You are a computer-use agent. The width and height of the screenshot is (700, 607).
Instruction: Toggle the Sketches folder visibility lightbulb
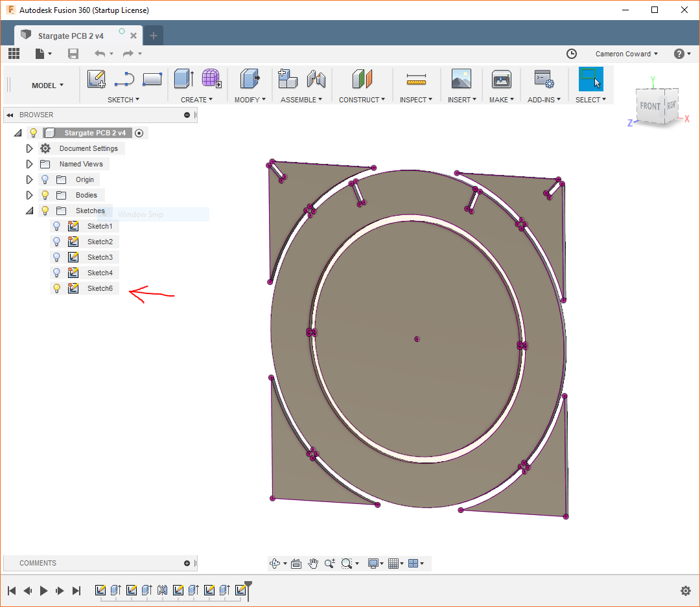45,211
